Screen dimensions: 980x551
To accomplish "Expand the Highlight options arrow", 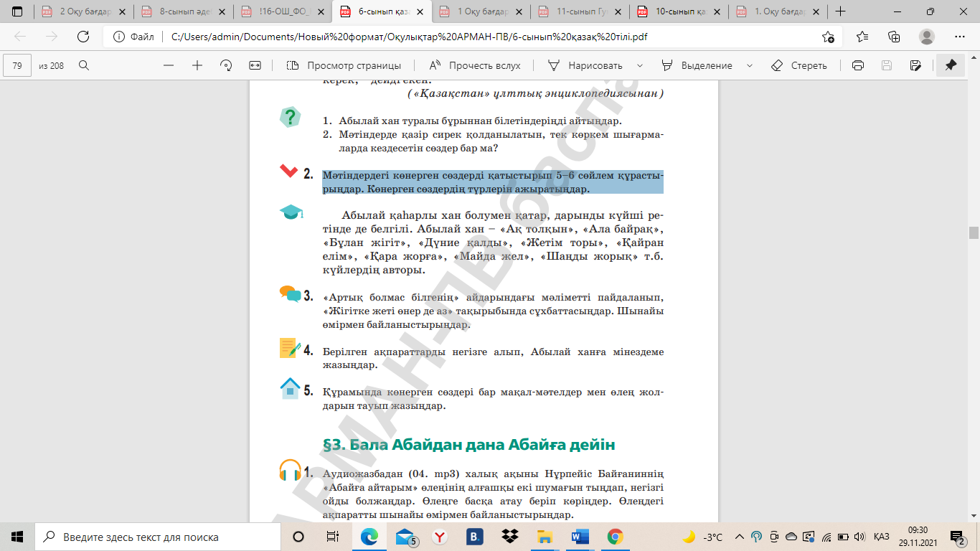I will [750, 65].
